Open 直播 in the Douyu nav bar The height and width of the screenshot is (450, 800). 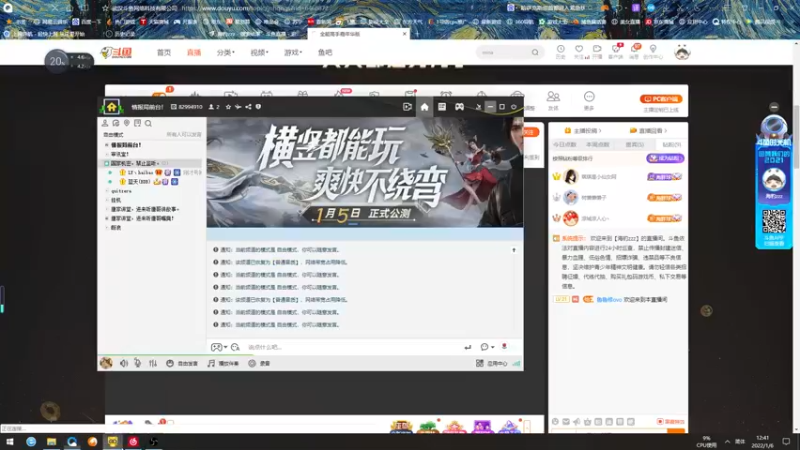194,53
